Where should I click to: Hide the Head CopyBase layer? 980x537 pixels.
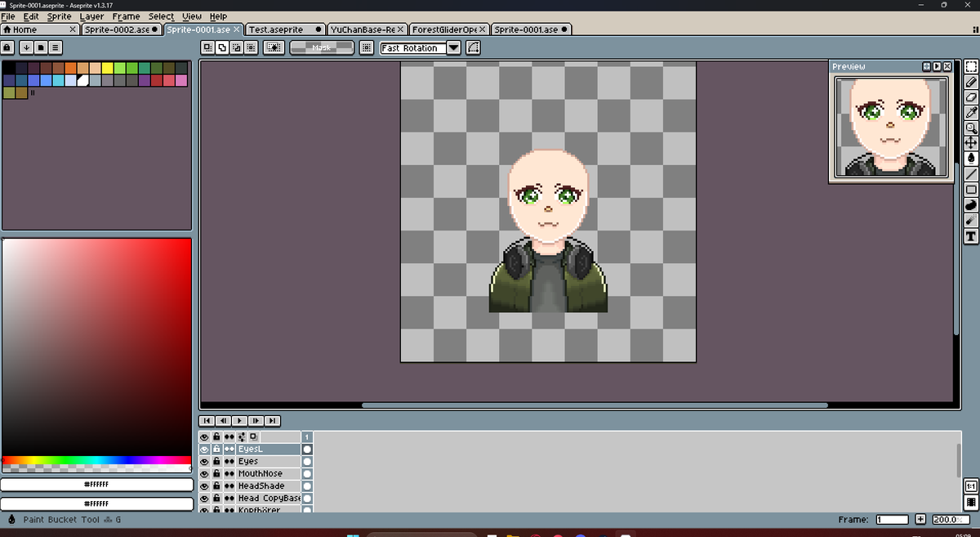(205, 499)
